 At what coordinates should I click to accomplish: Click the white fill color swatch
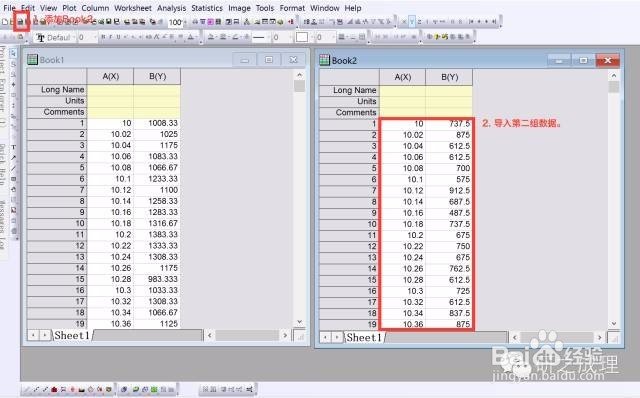coord(302,38)
